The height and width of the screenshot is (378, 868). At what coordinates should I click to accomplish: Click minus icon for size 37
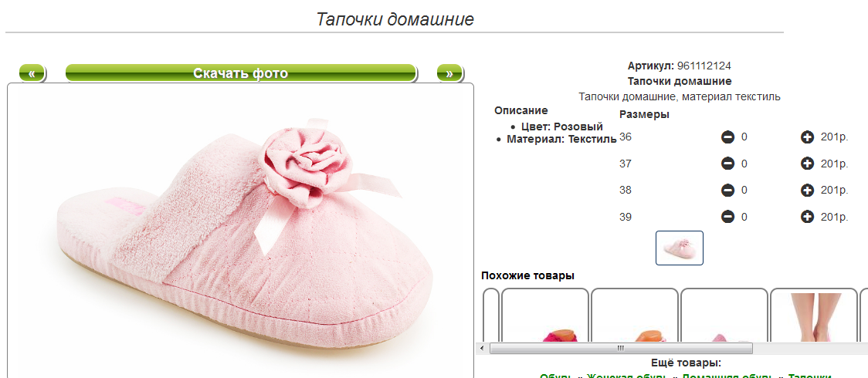tap(727, 164)
